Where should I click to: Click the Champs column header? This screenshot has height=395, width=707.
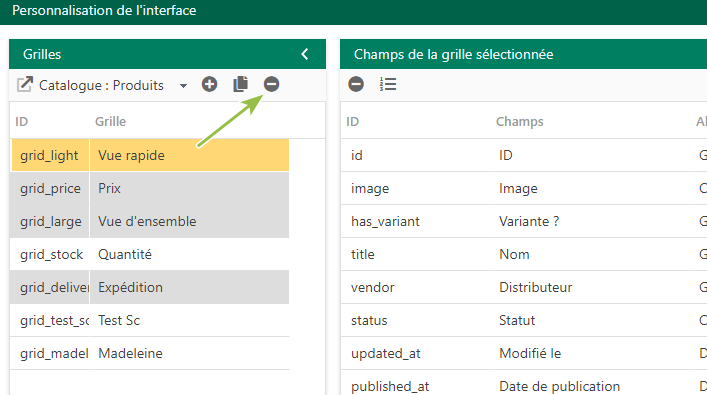[x=519, y=121]
